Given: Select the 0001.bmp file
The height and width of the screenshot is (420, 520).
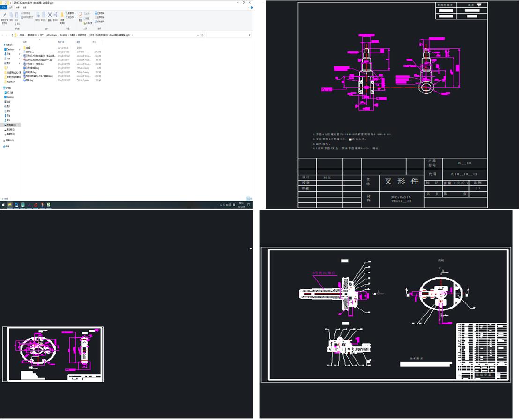Looking at the screenshot, I should (30, 52).
